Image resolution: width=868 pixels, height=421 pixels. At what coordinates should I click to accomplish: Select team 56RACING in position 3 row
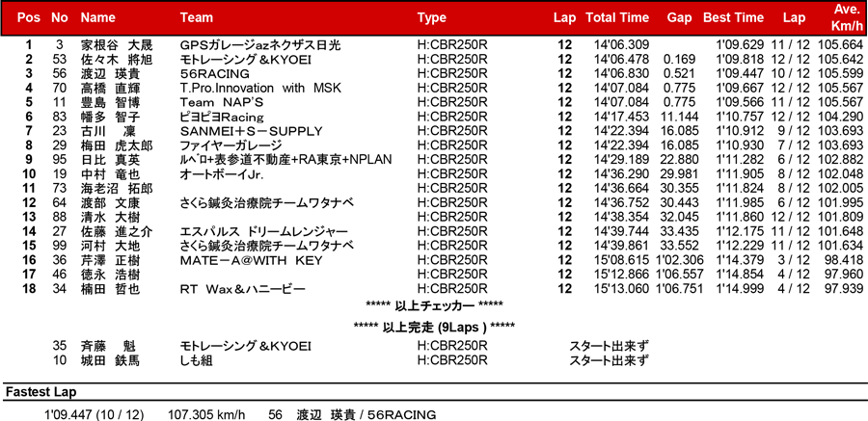[215, 73]
